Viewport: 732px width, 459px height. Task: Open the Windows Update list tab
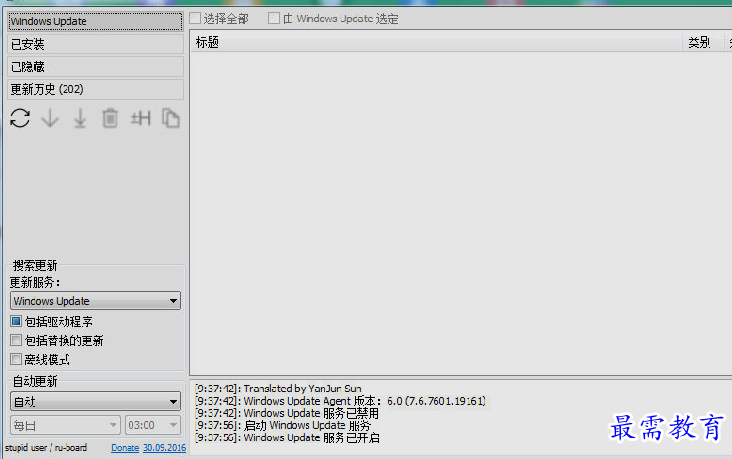click(95, 21)
